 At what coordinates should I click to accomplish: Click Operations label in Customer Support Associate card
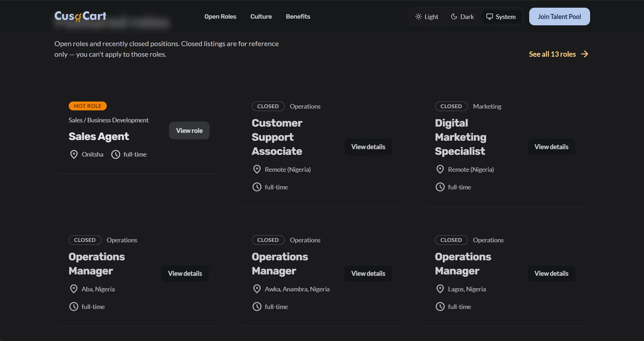305,106
